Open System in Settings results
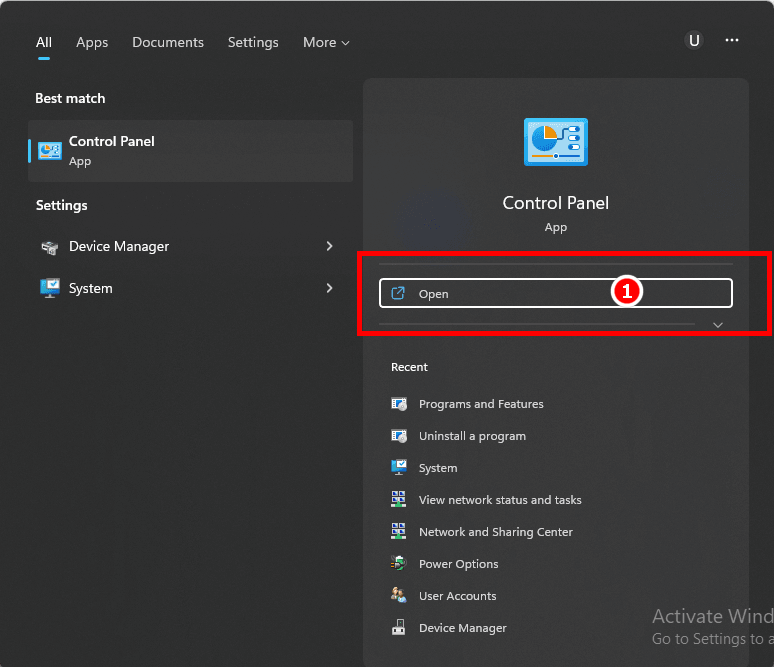This screenshot has height=667, width=774. coord(190,288)
